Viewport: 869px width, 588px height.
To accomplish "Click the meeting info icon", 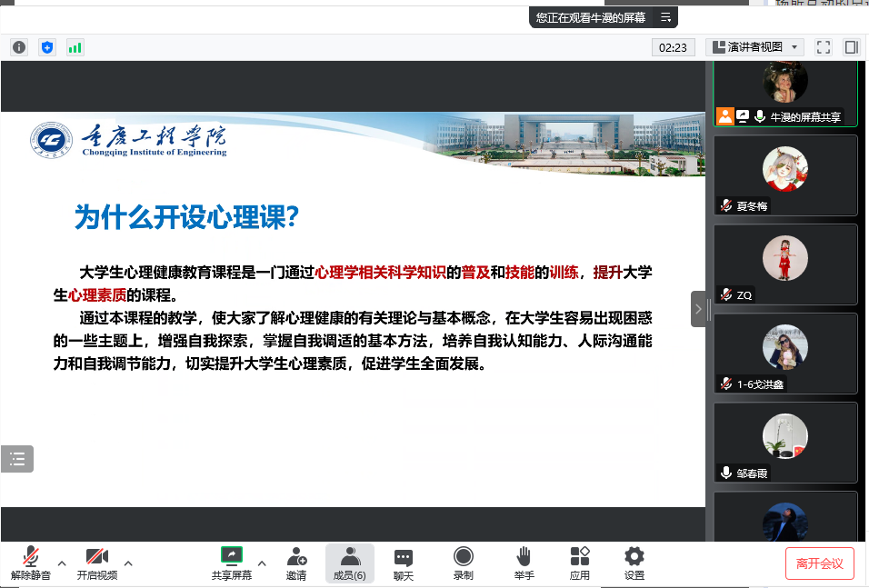I will 19,47.
